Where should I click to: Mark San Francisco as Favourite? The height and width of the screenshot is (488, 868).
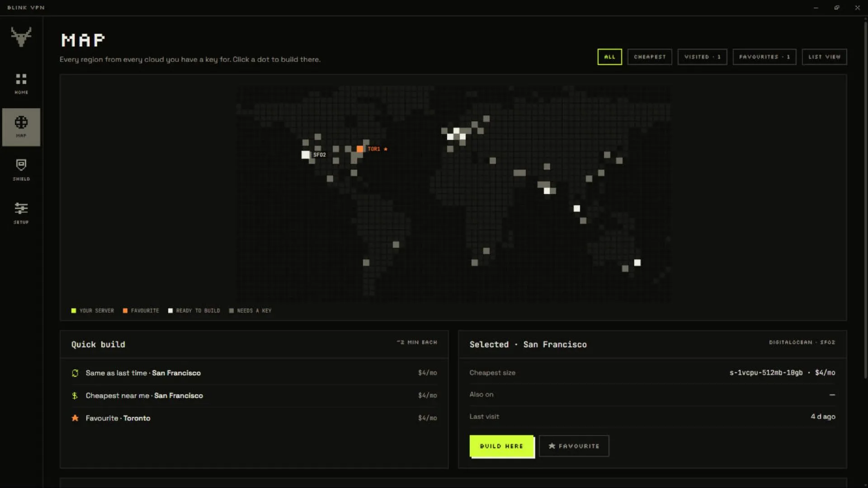point(574,446)
